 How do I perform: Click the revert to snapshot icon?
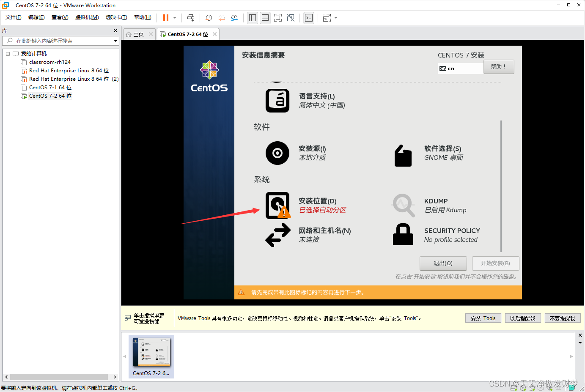pos(222,18)
